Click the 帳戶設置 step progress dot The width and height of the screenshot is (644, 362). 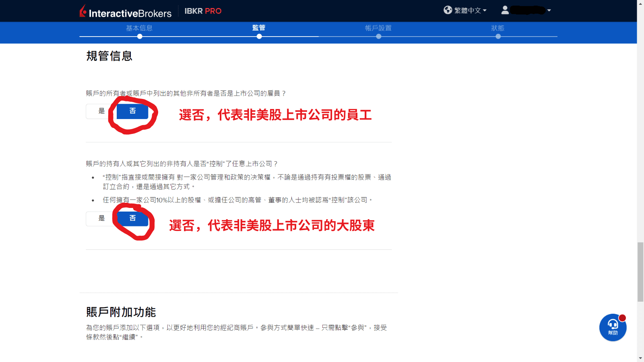[378, 36]
